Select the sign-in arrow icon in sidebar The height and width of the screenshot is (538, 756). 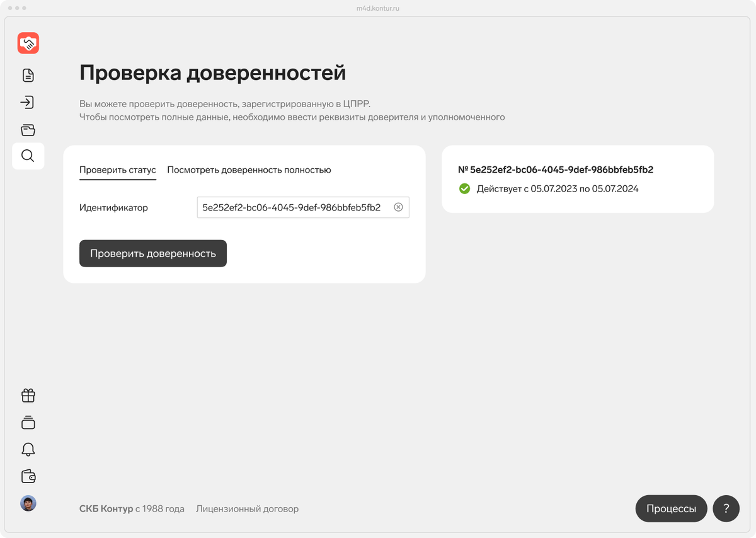point(28,102)
